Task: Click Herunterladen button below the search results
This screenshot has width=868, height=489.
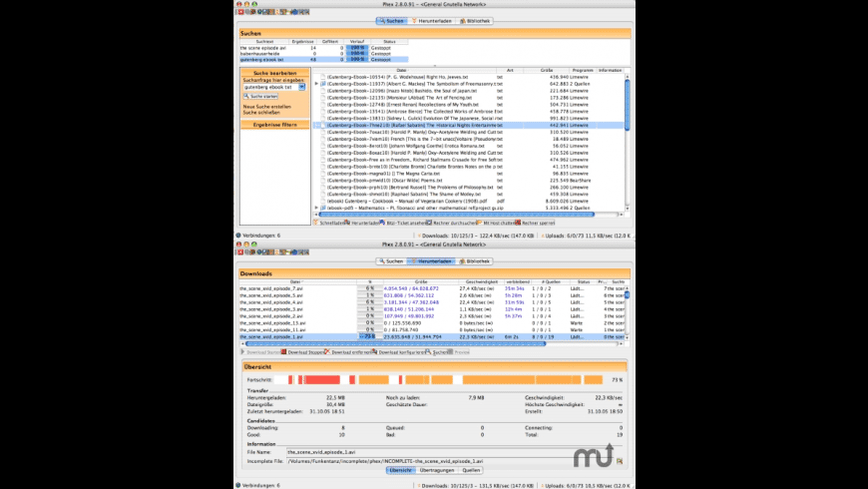Action: click(362, 223)
